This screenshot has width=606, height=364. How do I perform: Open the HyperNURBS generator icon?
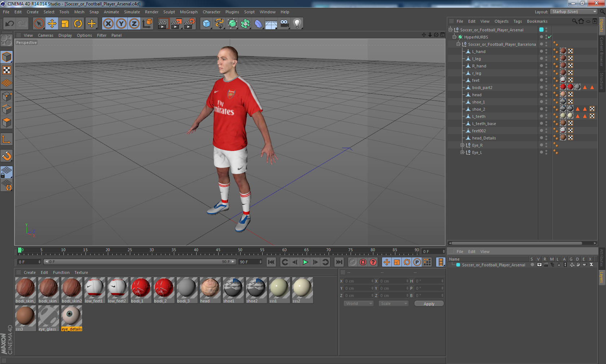(x=232, y=24)
